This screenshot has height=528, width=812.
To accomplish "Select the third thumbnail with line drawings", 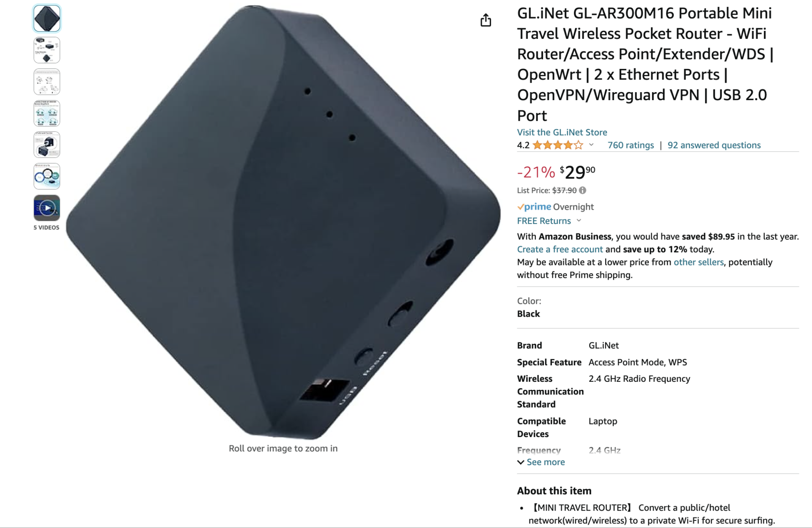I will 47,82.
